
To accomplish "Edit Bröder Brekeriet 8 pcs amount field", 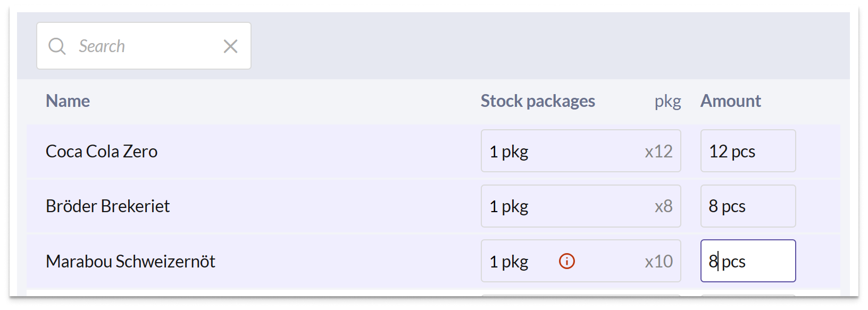I will 748,206.
